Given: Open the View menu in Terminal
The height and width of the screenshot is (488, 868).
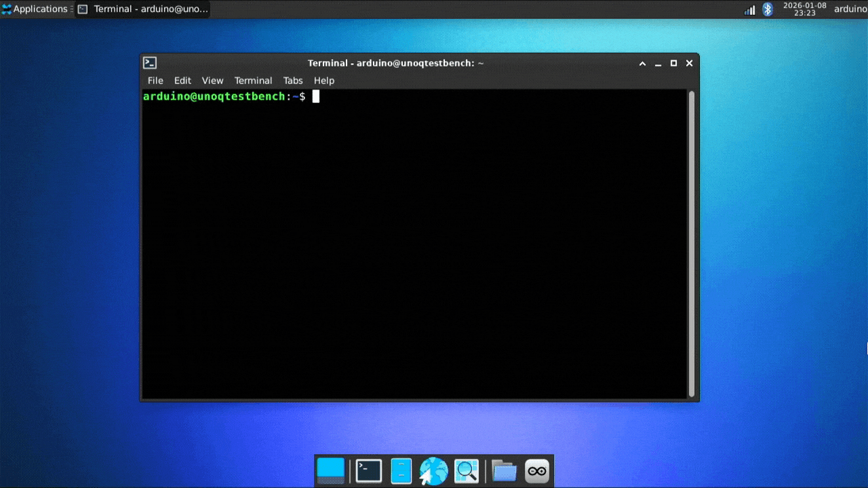Looking at the screenshot, I should pyautogui.click(x=212, y=81).
